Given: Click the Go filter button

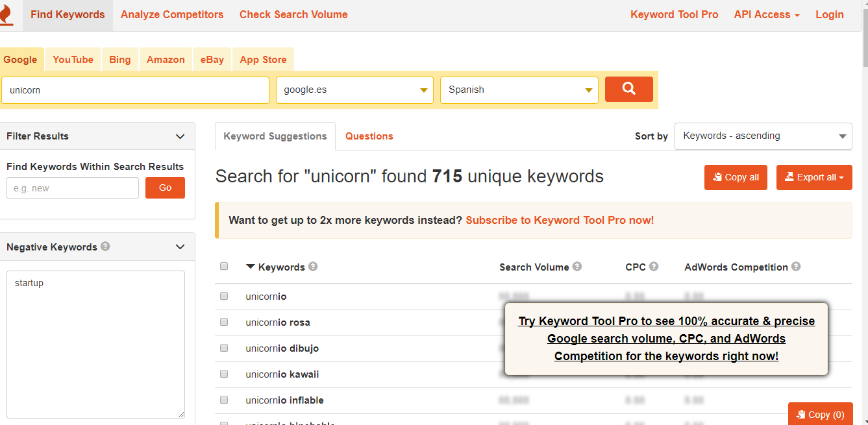Looking at the screenshot, I should [165, 188].
